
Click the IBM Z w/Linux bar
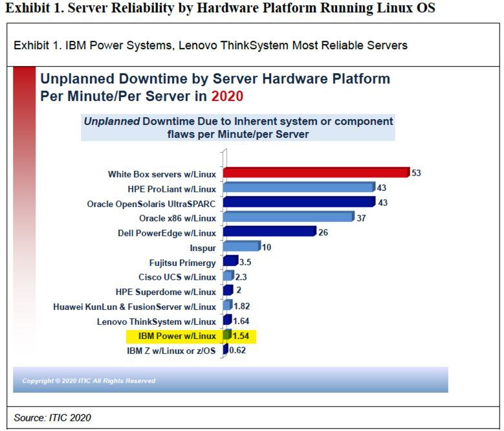point(225,349)
